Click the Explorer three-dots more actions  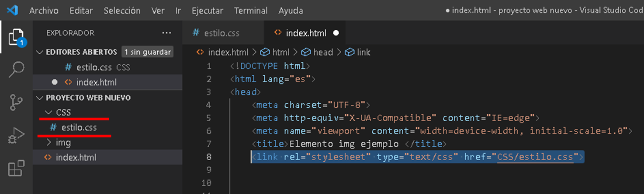[x=166, y=33]
